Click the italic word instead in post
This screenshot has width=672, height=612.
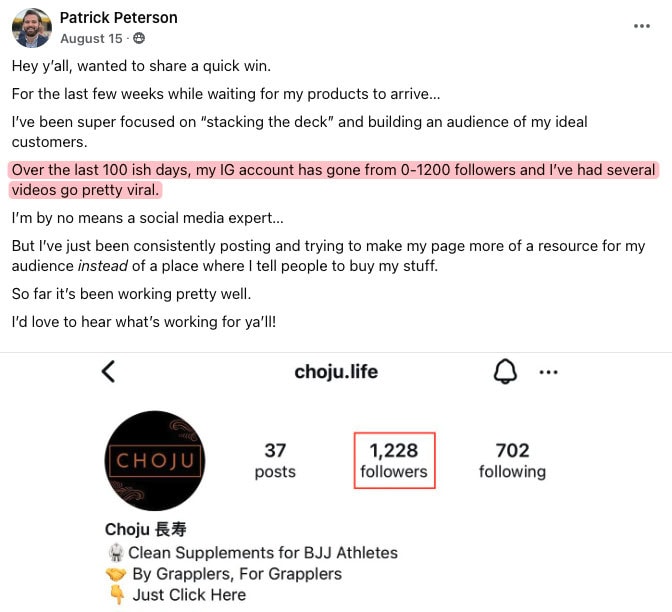pyautogui.click(x=103, y=266)
